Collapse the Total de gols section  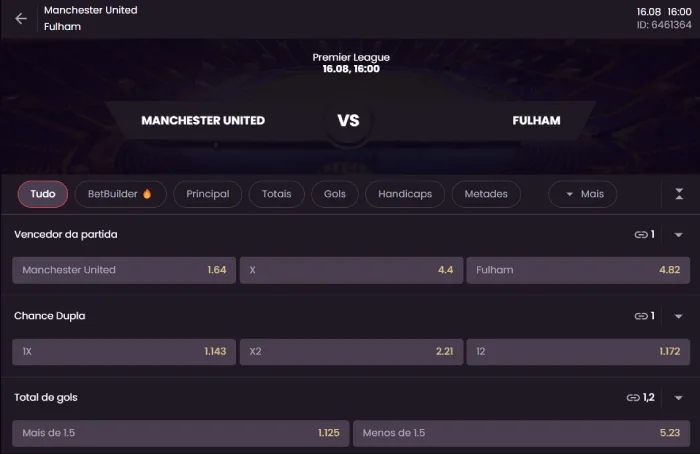pyautogui.click(x=678, y=398)
